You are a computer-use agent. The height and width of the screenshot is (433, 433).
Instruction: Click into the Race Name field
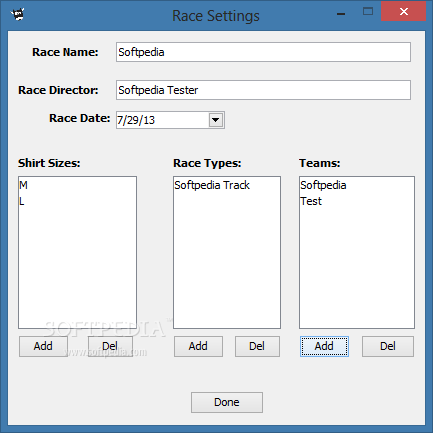tap(263, 52)
